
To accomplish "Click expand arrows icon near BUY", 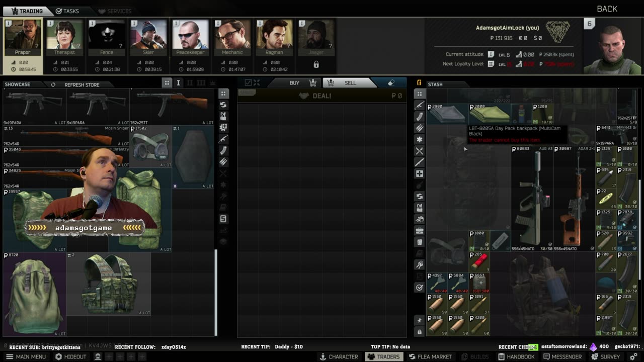I will 257,83.
